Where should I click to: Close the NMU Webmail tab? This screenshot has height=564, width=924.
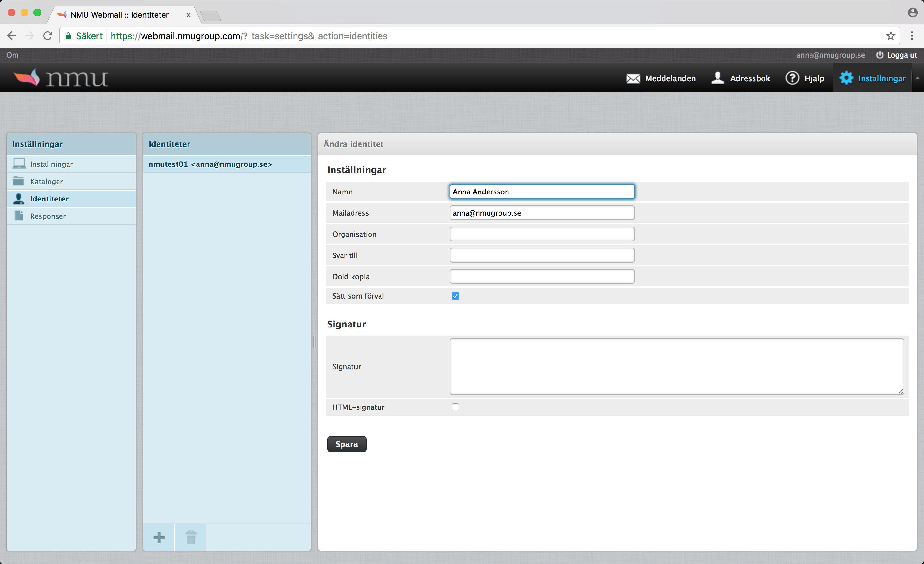pos(188,15)
